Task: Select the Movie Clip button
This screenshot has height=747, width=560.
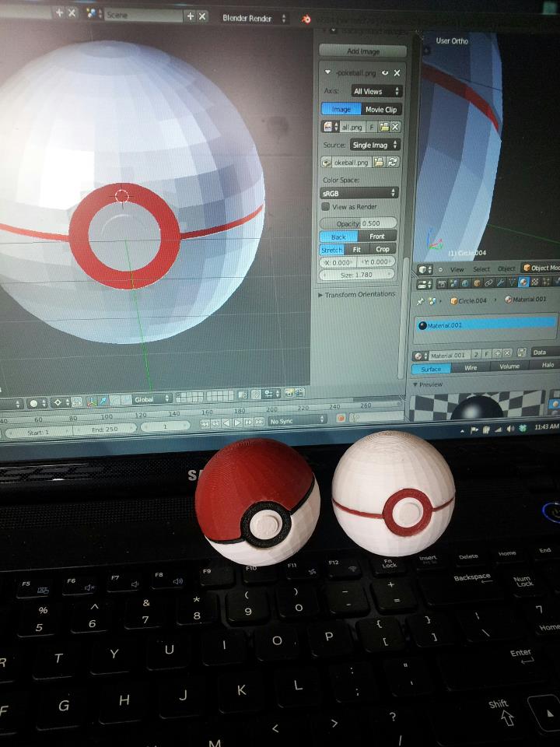Action: (381, 110)
